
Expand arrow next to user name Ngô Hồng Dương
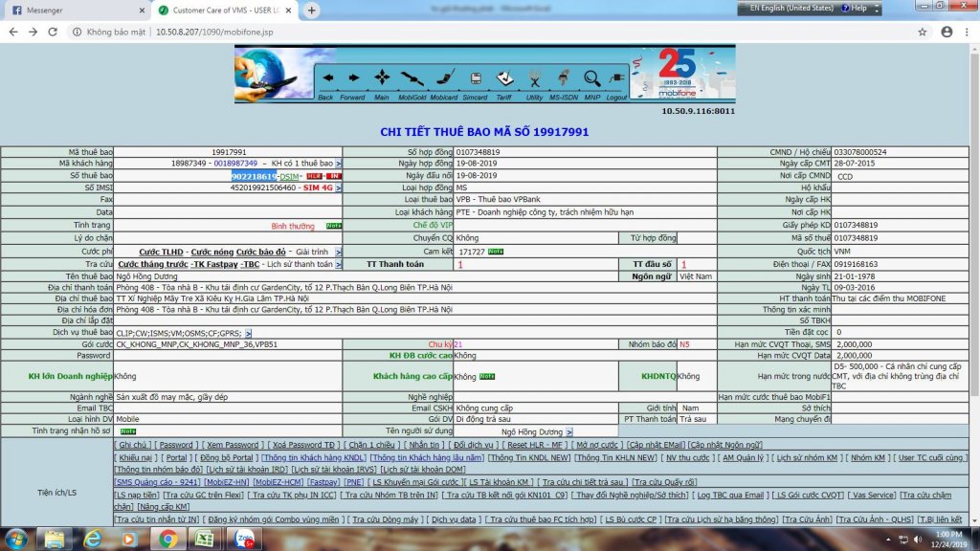568,432
